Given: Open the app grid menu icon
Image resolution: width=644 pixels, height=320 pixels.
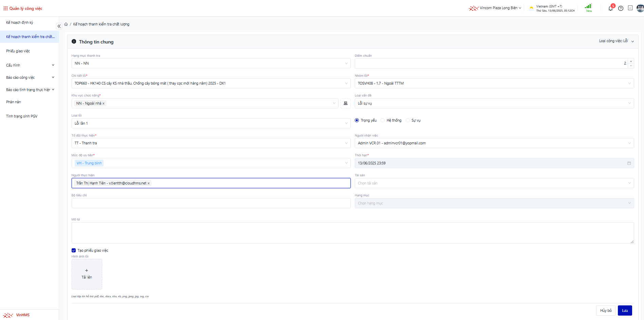Looking at the screenshot, I should (5, 8).
